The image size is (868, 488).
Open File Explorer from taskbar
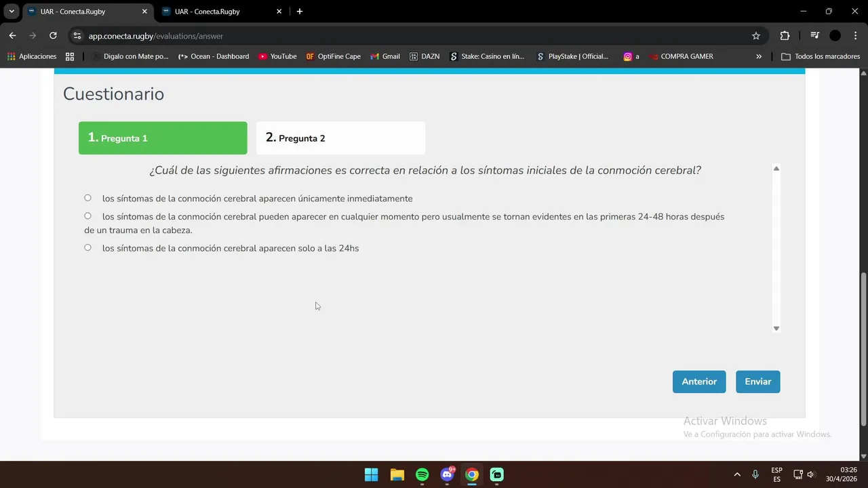tap(397, 474)
